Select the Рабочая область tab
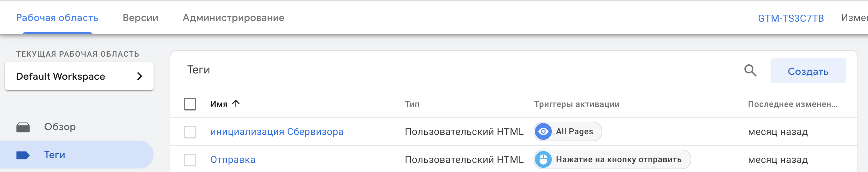Image resolution: width=868 pixels, height=172 pixels. (57, 18)
